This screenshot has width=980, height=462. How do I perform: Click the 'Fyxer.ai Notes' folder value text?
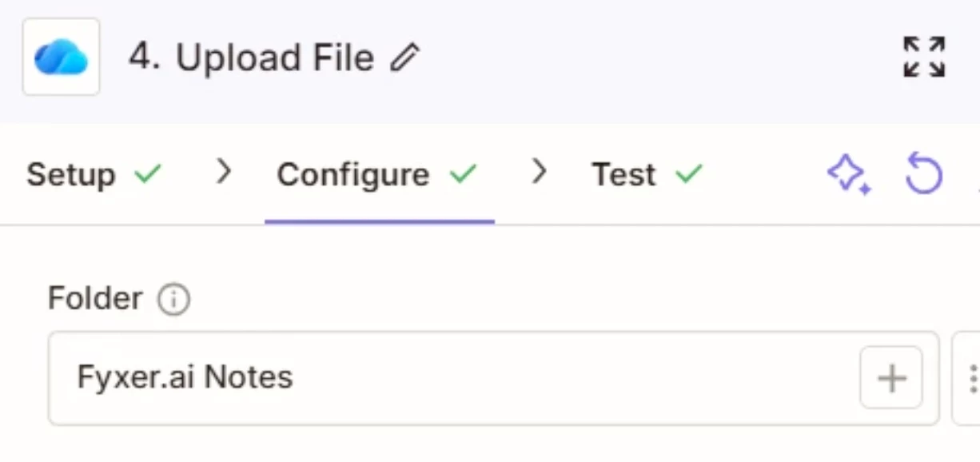(185, 377)
